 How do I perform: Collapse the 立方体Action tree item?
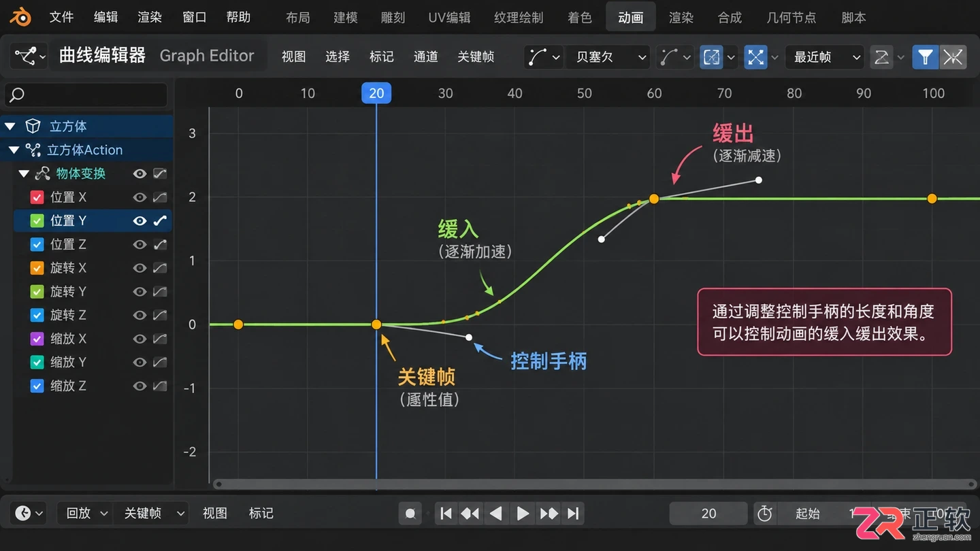[x=14, y=150]
